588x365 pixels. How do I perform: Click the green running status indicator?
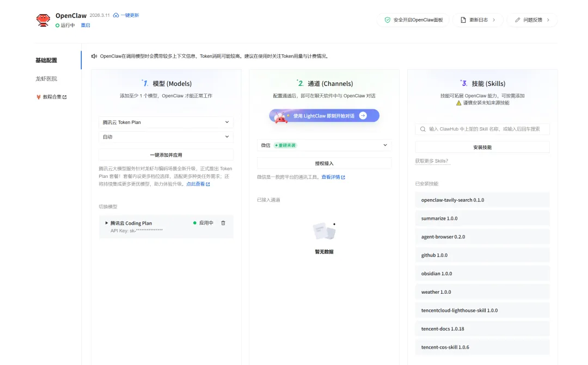pos(57,26)
